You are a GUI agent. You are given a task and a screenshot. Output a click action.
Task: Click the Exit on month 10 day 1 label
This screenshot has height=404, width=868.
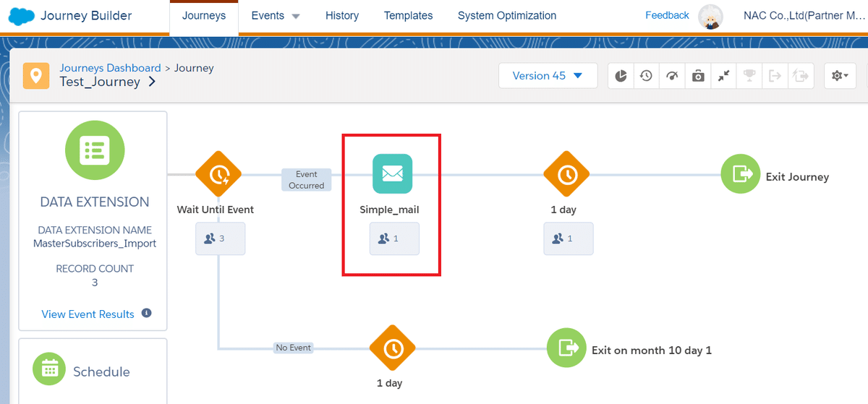tap(652, 350)
